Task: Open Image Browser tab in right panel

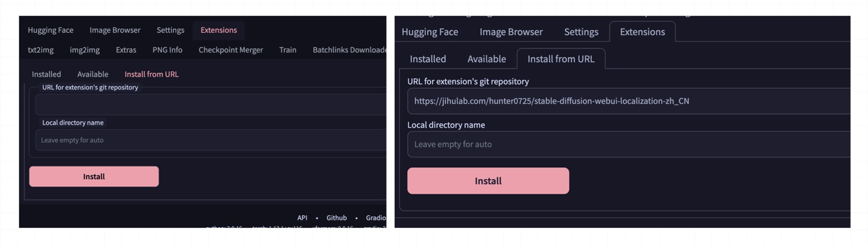Action: [x=511, y=32]
